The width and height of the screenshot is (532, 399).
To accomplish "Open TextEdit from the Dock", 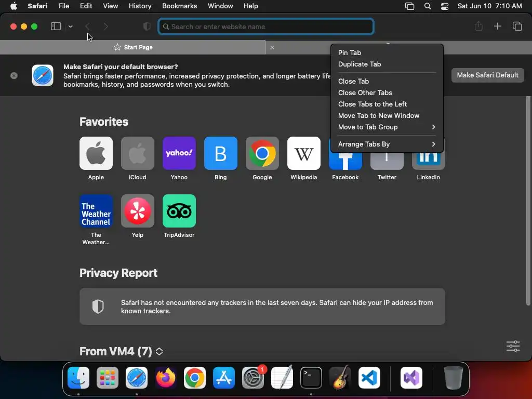I will [x=282, y=378].
